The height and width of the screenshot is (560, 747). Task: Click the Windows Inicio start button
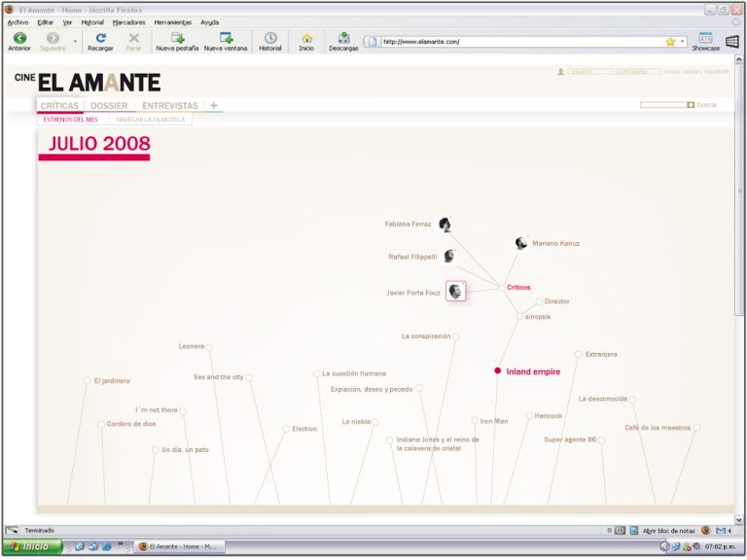tap(32, 546)
